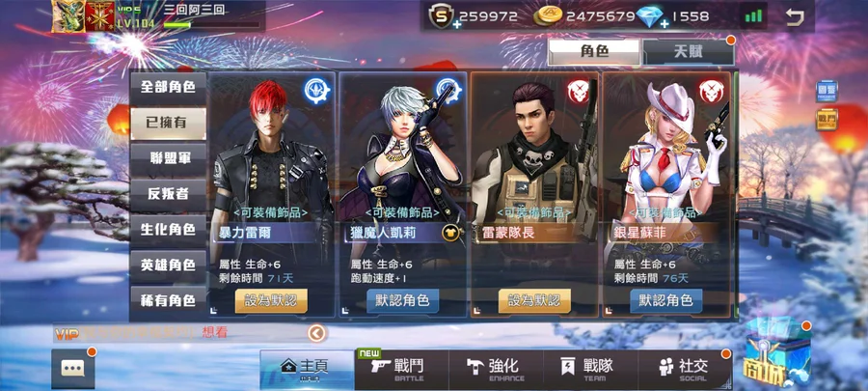Screen dimensions: 868x391
Task: Go to 強化 Enhance section
Action: coord(496,370)
